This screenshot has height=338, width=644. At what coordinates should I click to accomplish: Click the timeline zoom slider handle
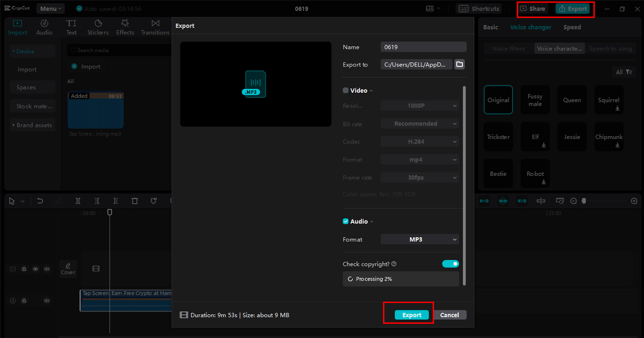pos(584,201)
